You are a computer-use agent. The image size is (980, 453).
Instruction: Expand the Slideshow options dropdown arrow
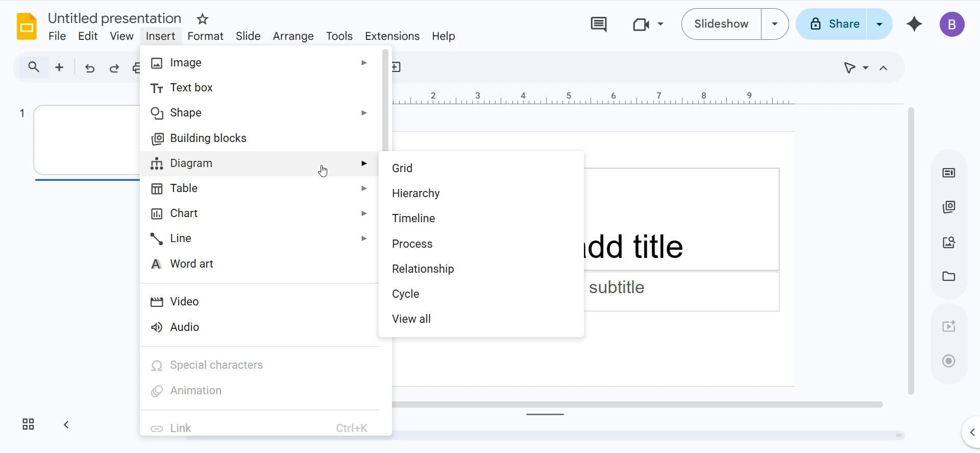tap(774, 24)
